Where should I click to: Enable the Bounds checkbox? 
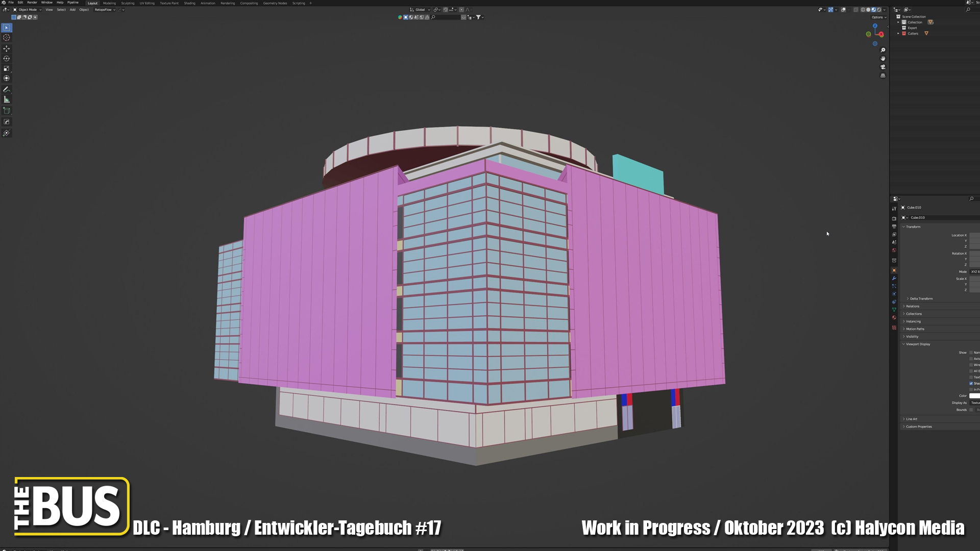click(x=971, y=410)
